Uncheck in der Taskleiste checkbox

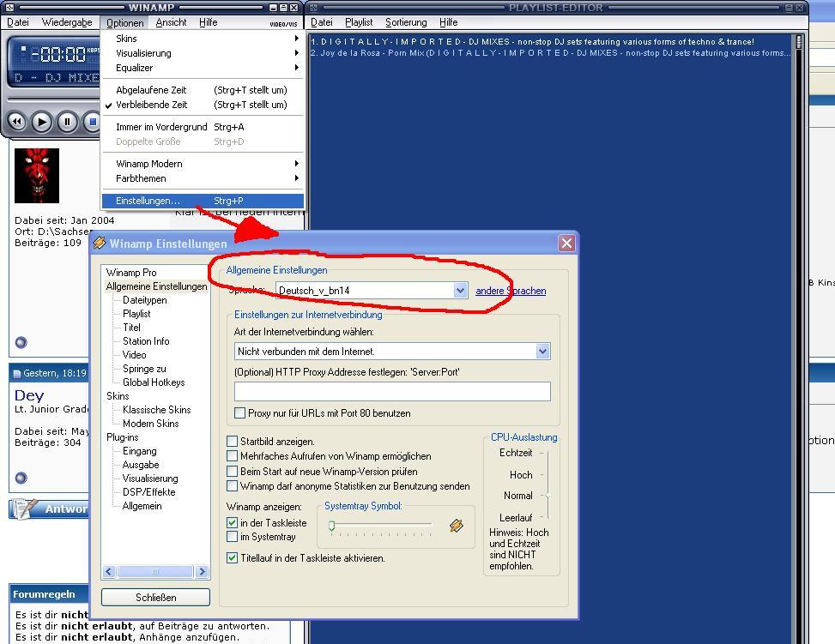(233, 522)
